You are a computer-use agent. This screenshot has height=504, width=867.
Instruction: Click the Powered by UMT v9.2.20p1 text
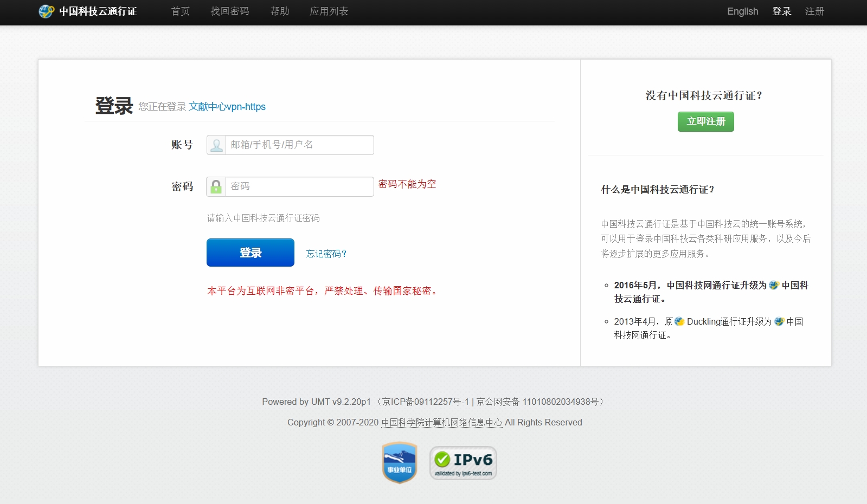tap(317, 402)
